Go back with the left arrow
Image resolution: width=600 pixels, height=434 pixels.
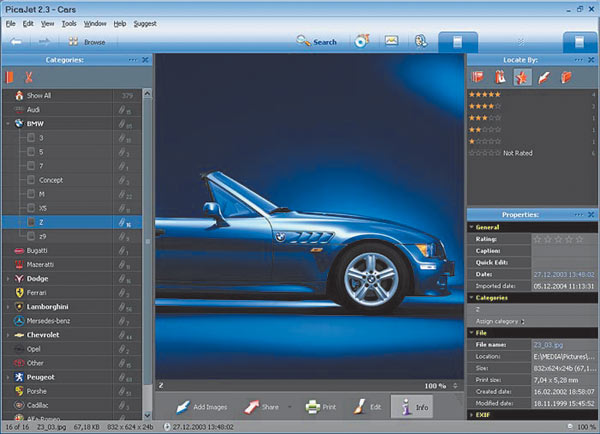[16, 42]
